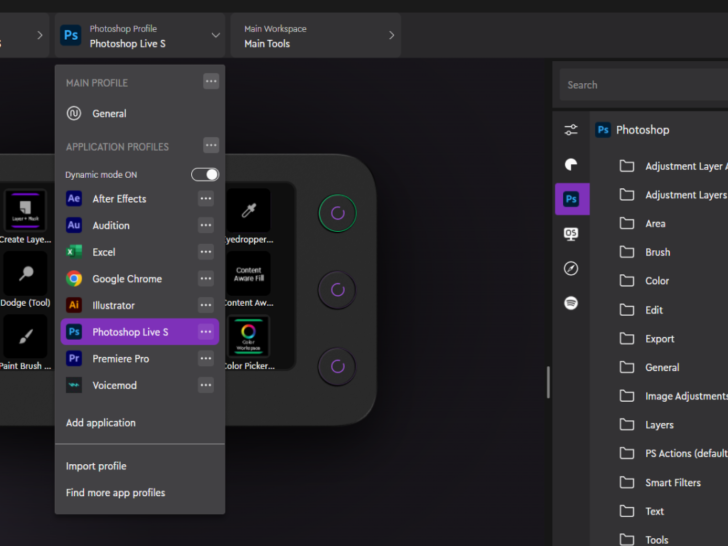Open Excel more options menu
The width and height of the screenshot is (728, 546).
coord(206,252)
